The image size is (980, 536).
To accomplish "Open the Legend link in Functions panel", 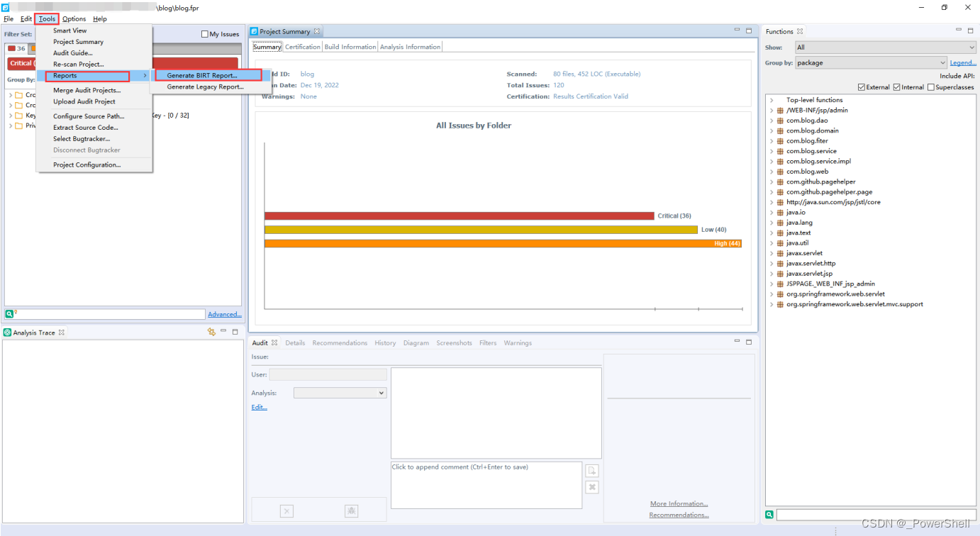I will 963,62.
